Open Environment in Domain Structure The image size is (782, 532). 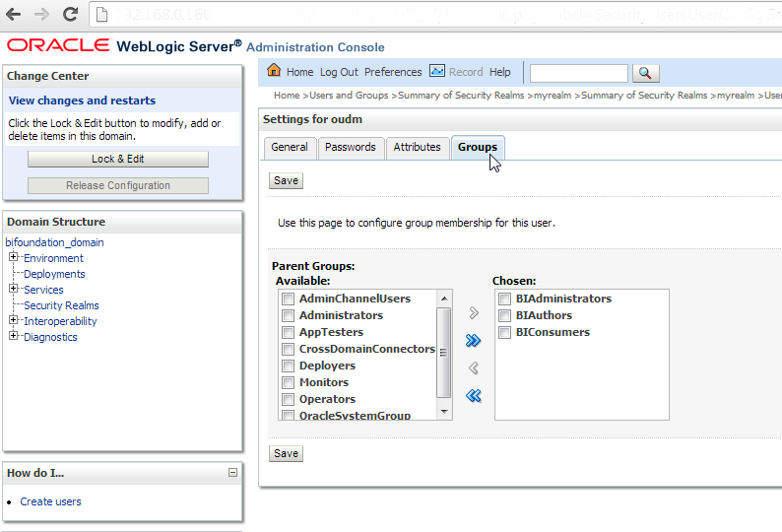click(x=53, y=258)
